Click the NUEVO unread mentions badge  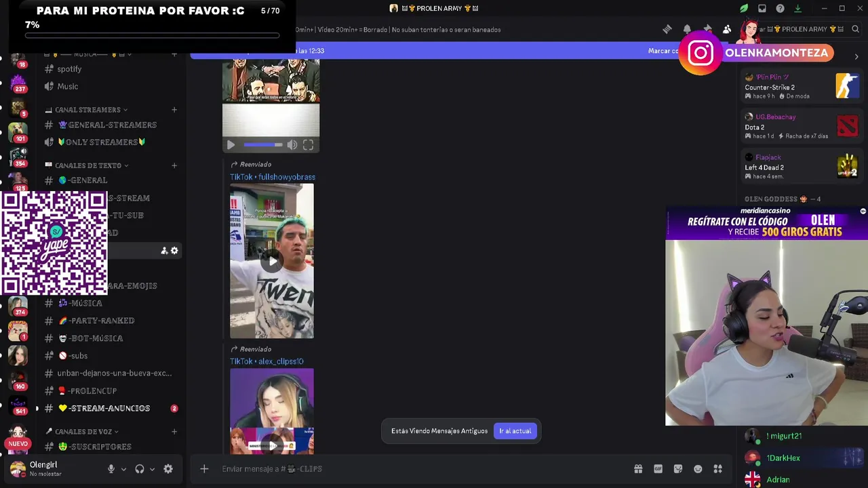[x=18, y=444]
